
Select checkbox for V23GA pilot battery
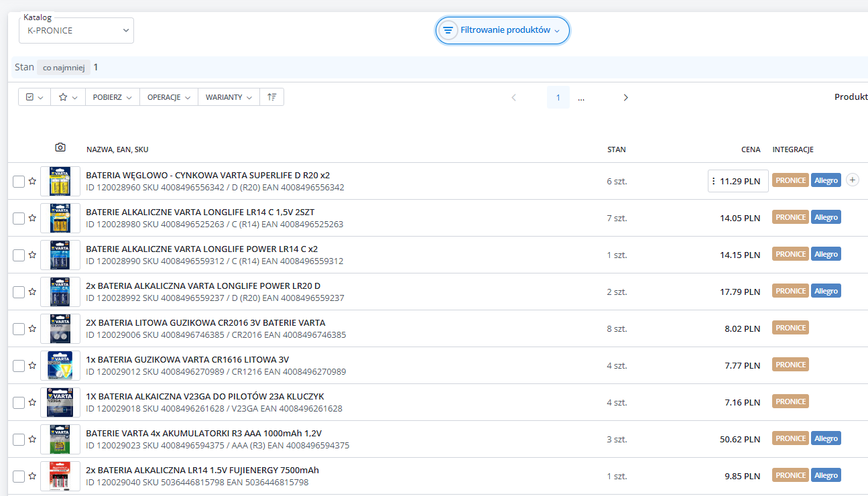[19, 403]
